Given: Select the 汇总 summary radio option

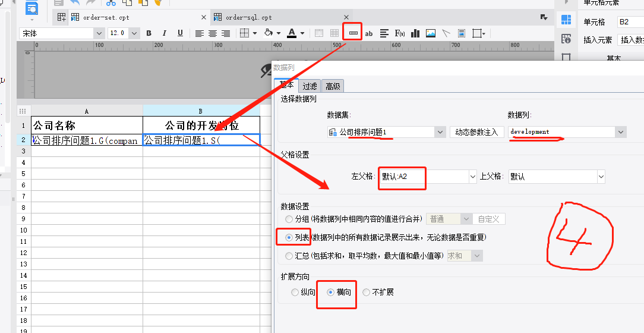Looking at the screenshot, I should 289,256.
